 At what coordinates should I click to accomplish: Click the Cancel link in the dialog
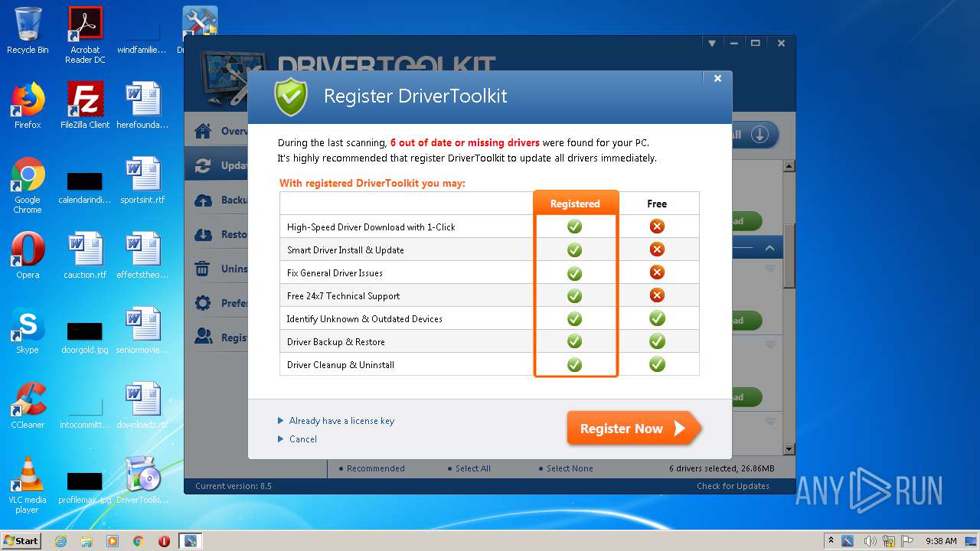pos(302,439)
